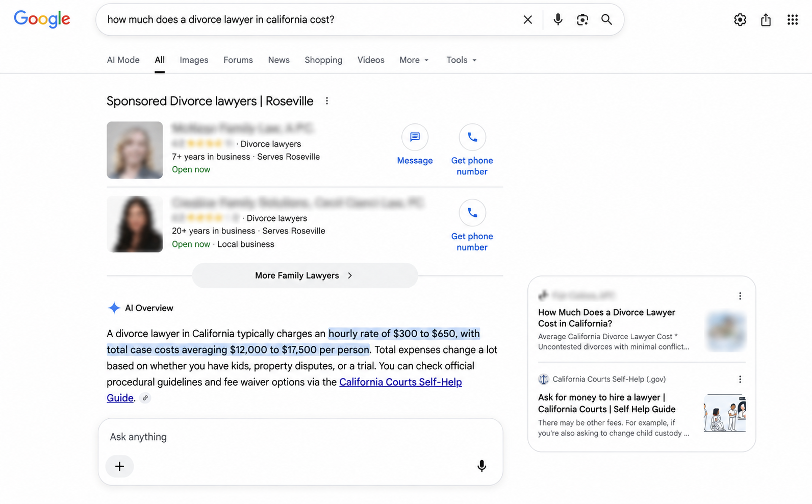The width and height of the screenshot is (812, 504).
Task: Open California Courts Self-Help Guide link
Action: [400, 382]
